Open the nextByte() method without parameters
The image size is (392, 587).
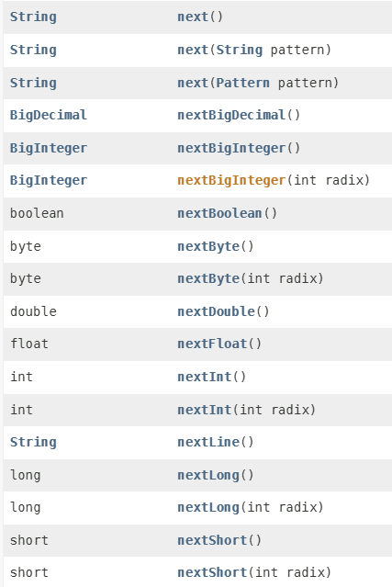[x=208, y=246]
